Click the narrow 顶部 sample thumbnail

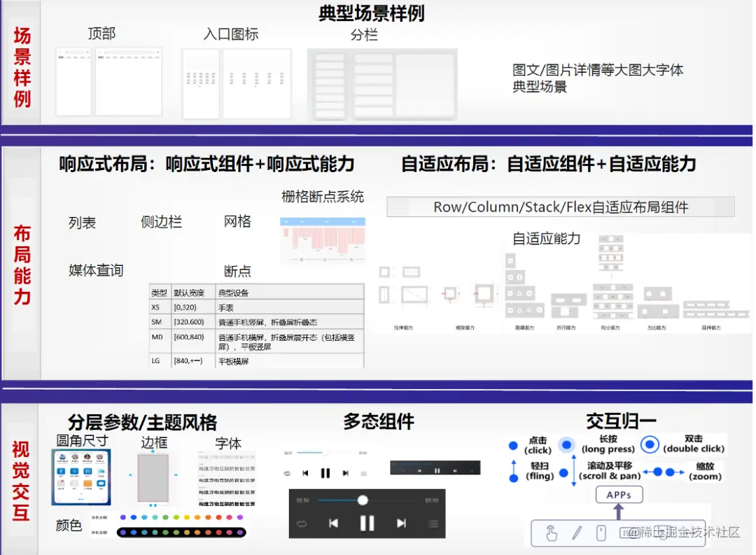73,81
